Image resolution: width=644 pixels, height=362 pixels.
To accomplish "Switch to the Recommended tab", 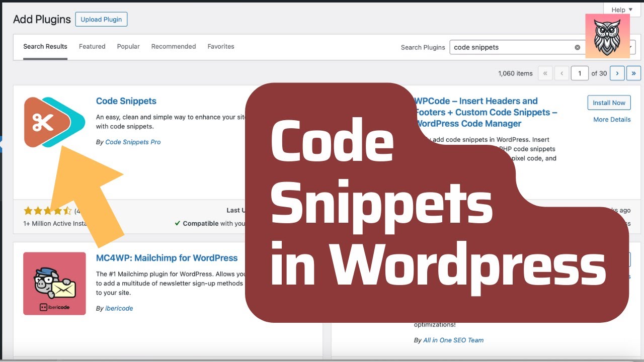I will pyautogui.click(x=174, y=46).
